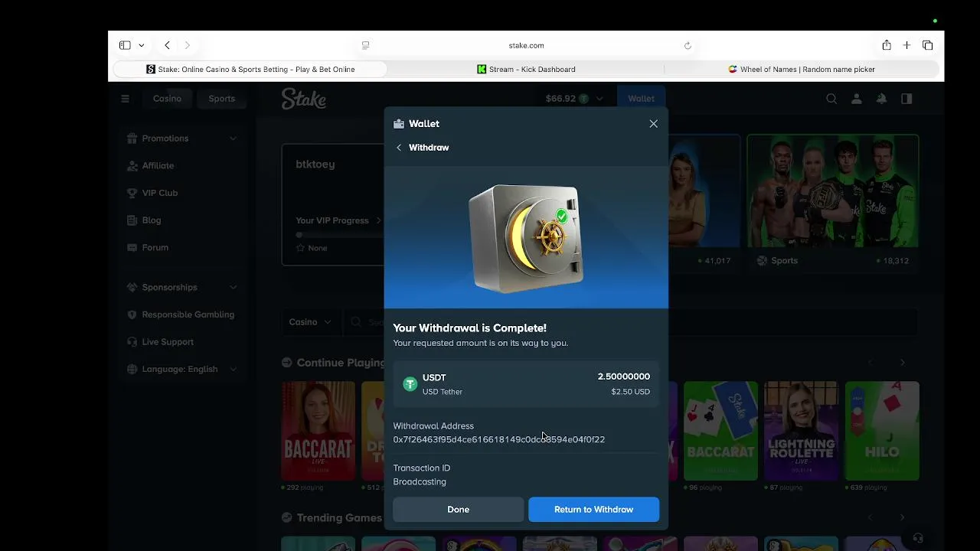Click the Wallet bag icon in dialog header
This screenshot has height=551, width=980.
click(x=399, y=123)
